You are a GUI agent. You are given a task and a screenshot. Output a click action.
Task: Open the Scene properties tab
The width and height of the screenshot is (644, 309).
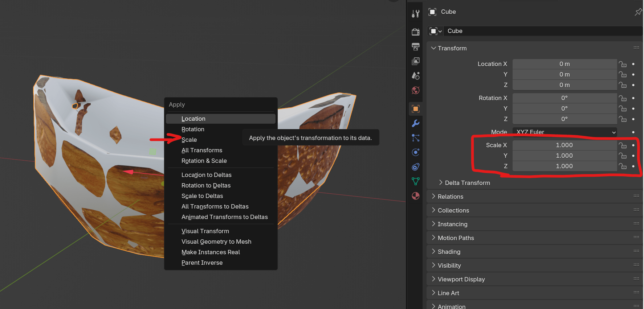(416, 75)
